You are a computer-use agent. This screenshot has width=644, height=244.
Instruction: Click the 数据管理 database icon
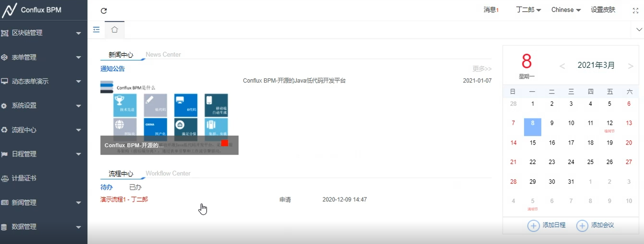tap(4, 227)
